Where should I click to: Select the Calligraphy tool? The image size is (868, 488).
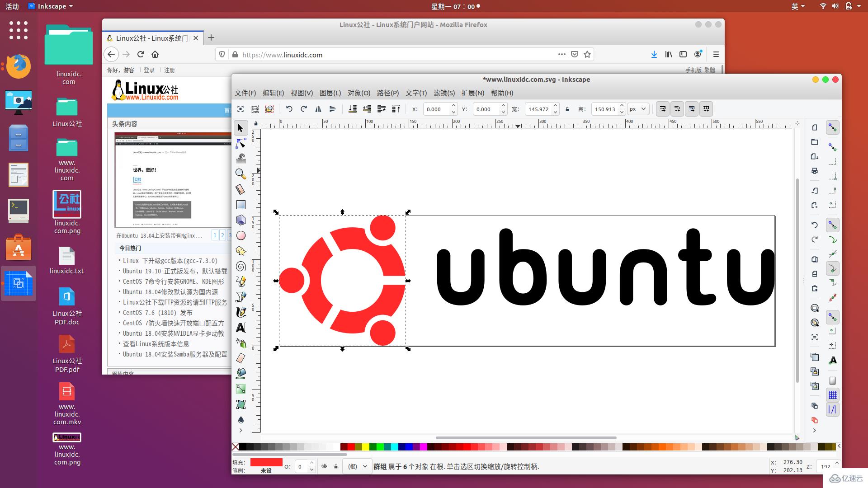click(241, 312)
